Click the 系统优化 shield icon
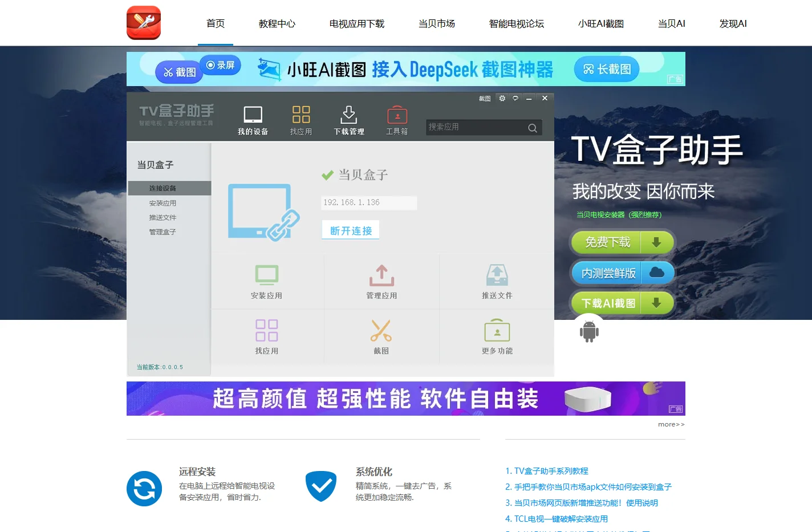The width and height of the screenshot is (812, 532). tap(321, 486)
